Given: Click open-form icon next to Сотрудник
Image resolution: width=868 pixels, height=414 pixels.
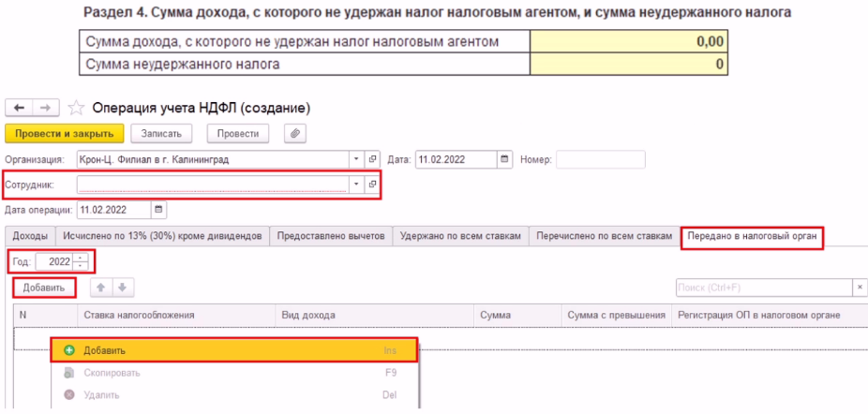Looking at the screenshot, I should (x=372, y=185).
